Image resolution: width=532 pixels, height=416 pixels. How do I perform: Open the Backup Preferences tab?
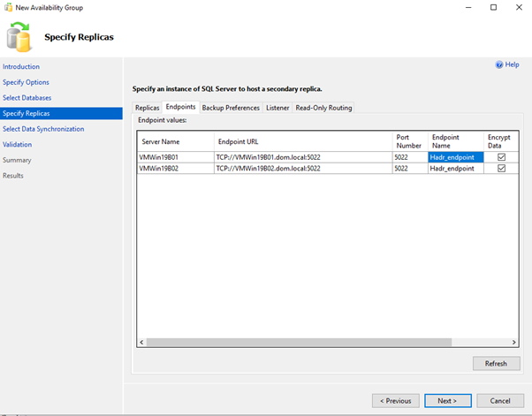[231, 108]
